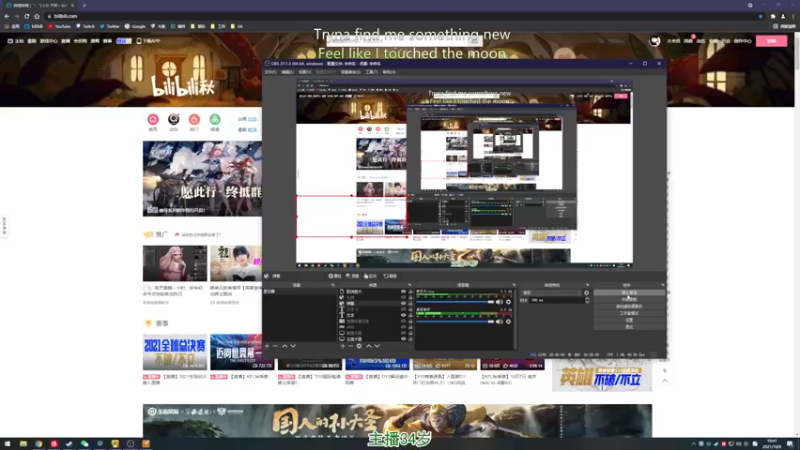Click the 退出 exit button in OBS Controls
Image resolution: width=800 pixels, height=450 pixels.
(629, 327)
